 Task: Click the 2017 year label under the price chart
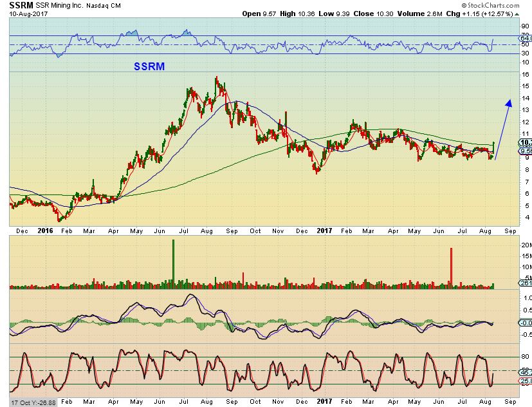pos(324,231)
